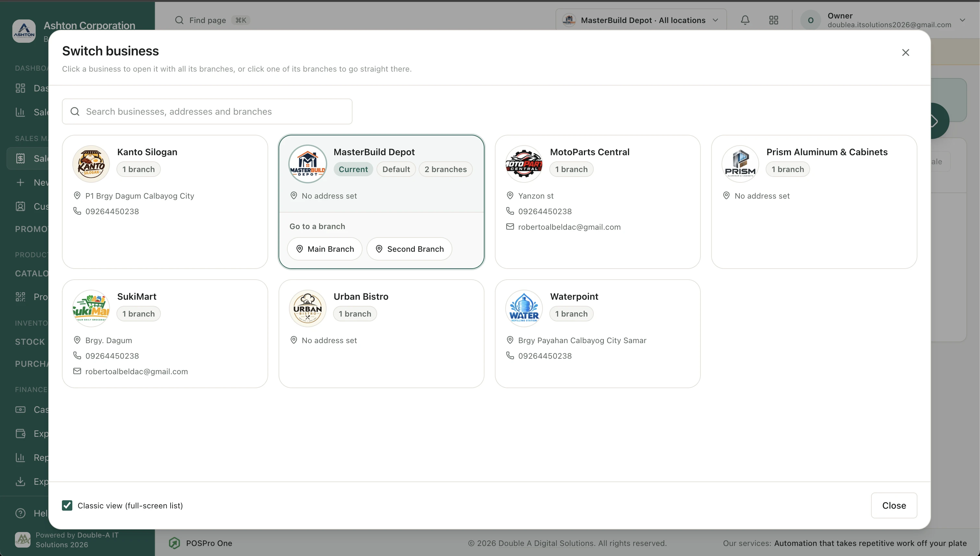This screenshot has width=980, height=556.
Task: Click the Prism Aluminum & Cabinets logo
Action: pyautogui.click(x=740, y=164)
